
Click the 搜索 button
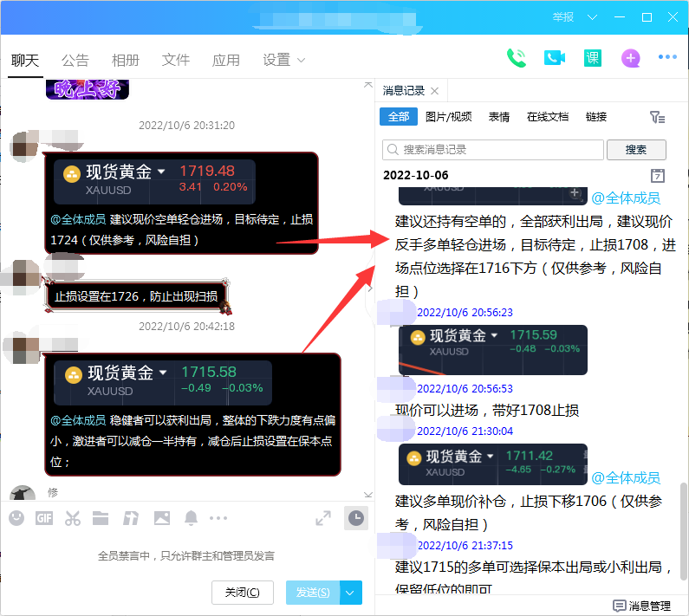point(636,149)
